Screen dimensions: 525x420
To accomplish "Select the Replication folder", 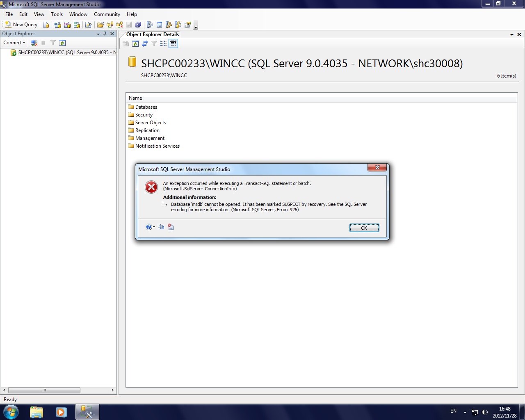I will 144,130.
